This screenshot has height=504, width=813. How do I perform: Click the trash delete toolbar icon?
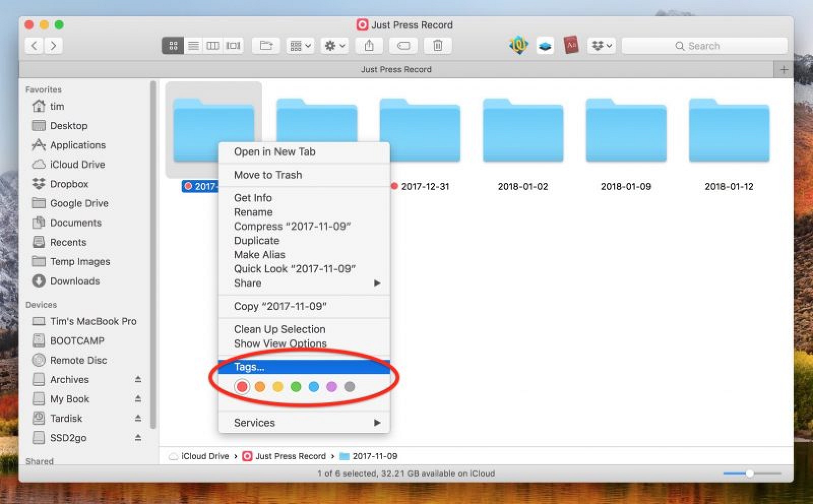click(437, 46)
